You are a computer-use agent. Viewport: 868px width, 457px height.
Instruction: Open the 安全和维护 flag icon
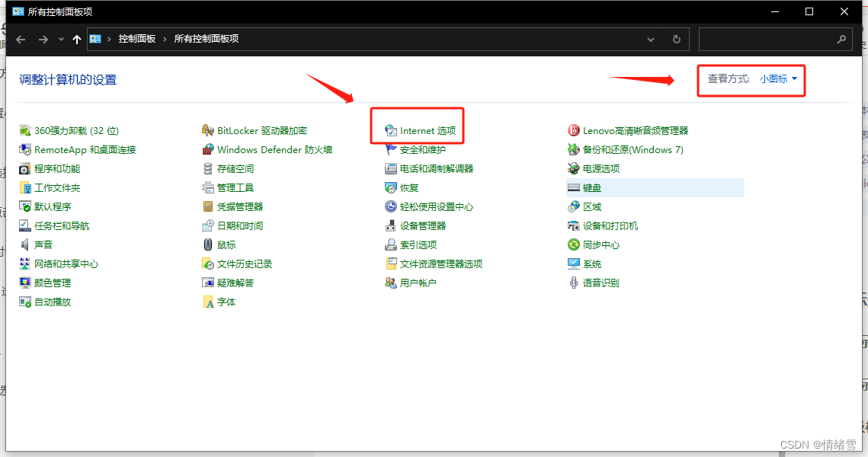(391, 149)
